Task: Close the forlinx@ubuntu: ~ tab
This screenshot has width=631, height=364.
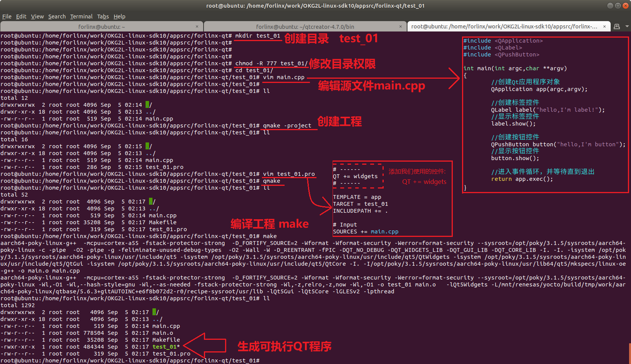Action: point(197,26)
